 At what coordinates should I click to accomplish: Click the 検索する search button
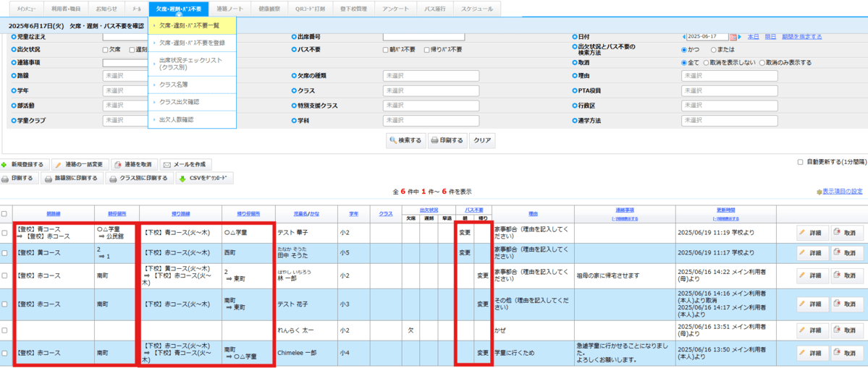tap(406, 140)
